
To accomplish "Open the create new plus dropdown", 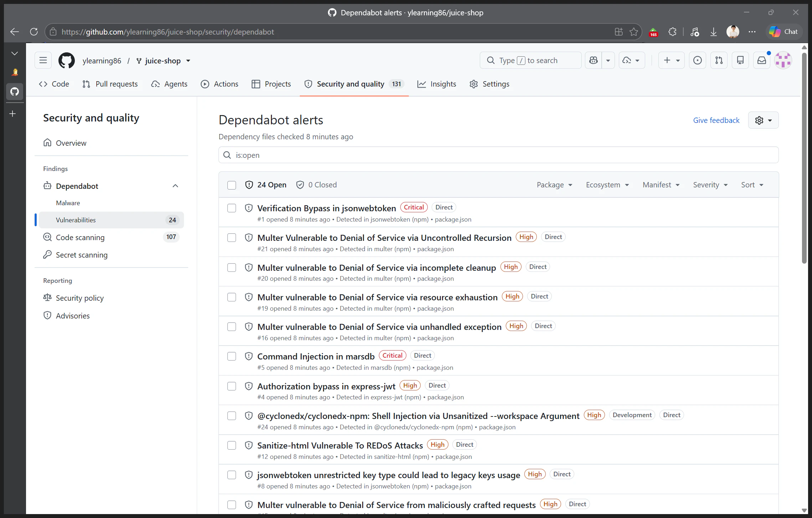I will [672, 61].
